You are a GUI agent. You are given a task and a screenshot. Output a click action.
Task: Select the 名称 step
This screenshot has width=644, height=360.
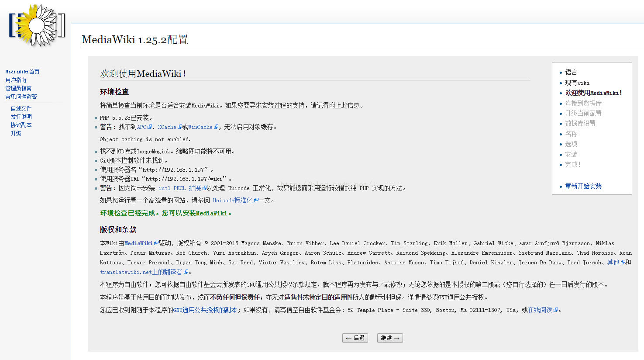(571, 134)
